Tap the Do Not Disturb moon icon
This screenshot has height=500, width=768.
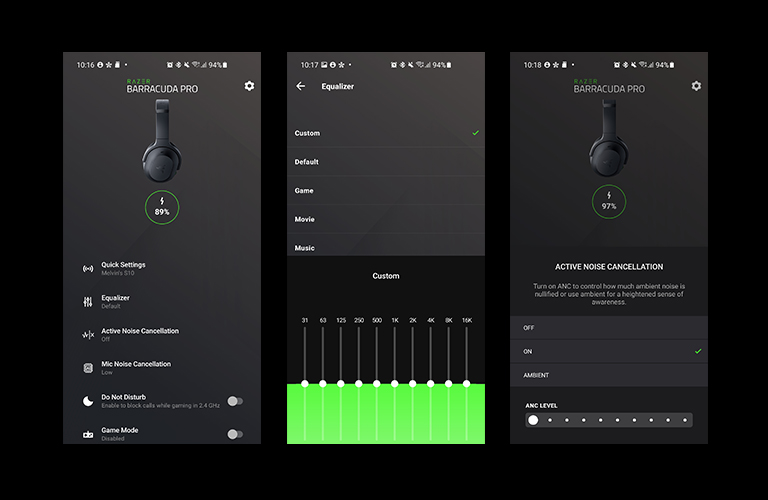coord(88,401)
